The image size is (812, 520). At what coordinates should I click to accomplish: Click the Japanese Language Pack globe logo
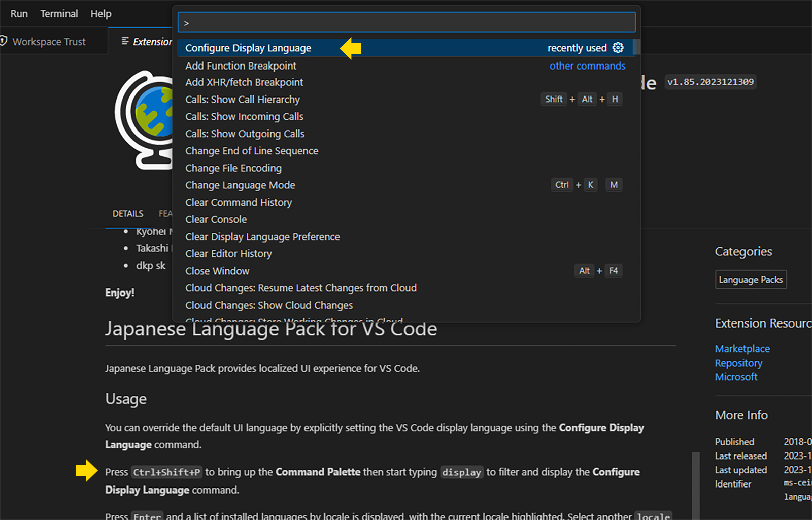(144, 120)
